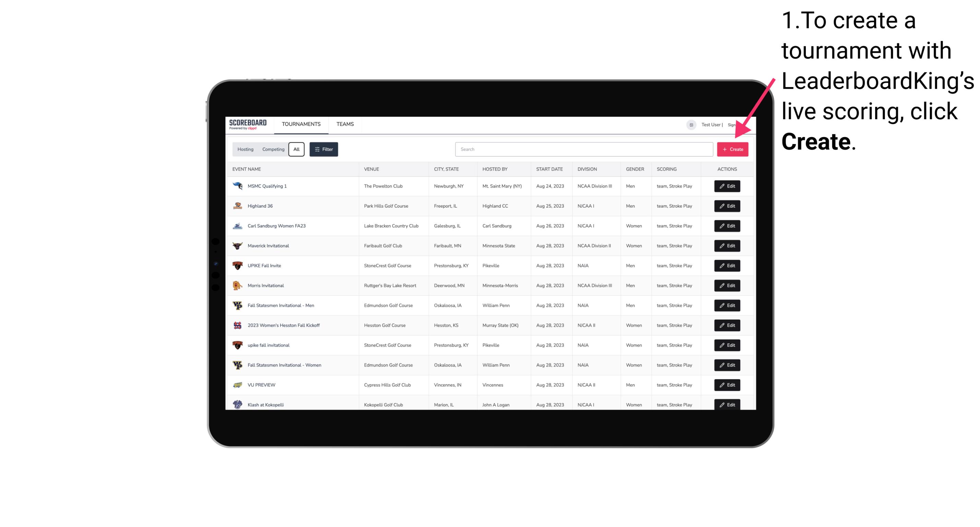Image resolution: width=980 pixels, height=527 pixels.
Task: Click the Test User account button
Action: (710, 124)
